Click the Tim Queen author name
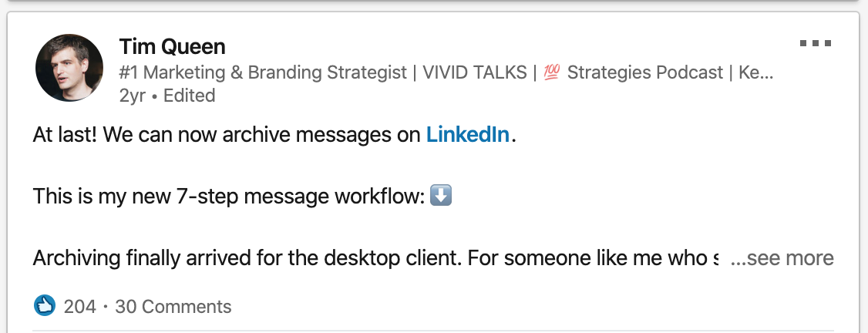868x333 pixels. tap(173, 47)
